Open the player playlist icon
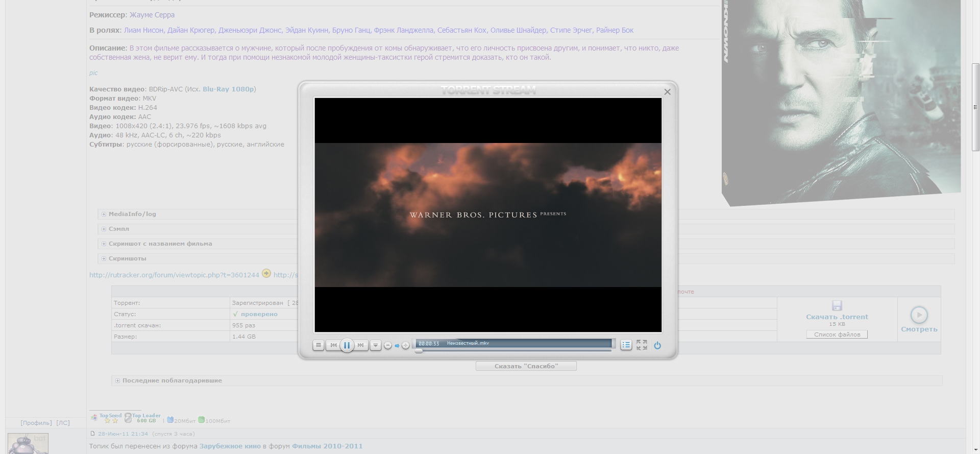 [x=626, y=345]
